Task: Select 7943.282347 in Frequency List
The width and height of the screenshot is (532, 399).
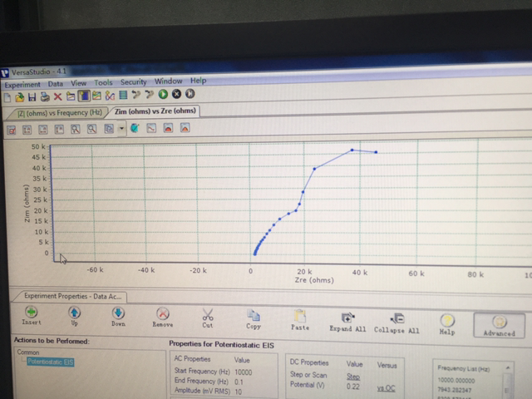Action: (455, 390)
